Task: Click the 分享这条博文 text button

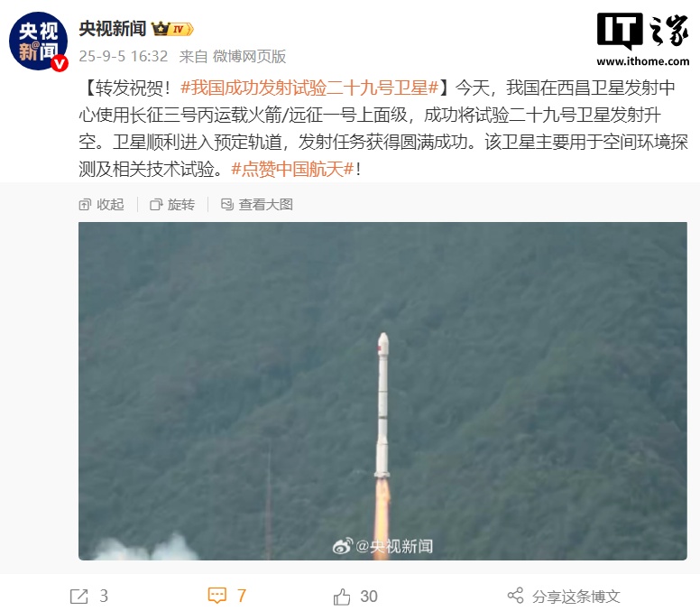Action: [576, 597]
